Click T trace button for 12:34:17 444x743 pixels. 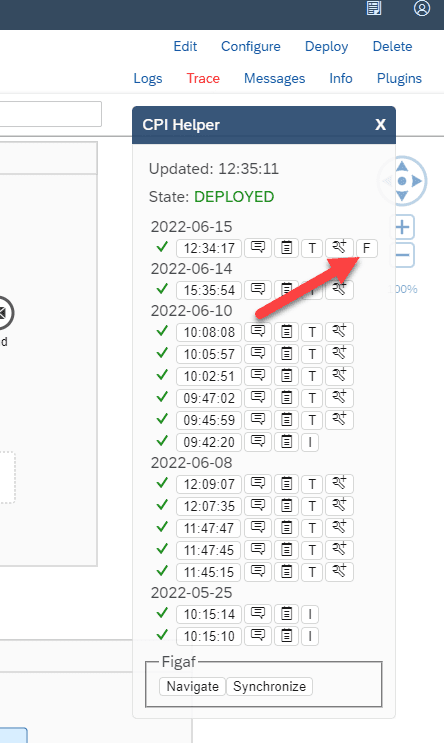click(312, 248)
